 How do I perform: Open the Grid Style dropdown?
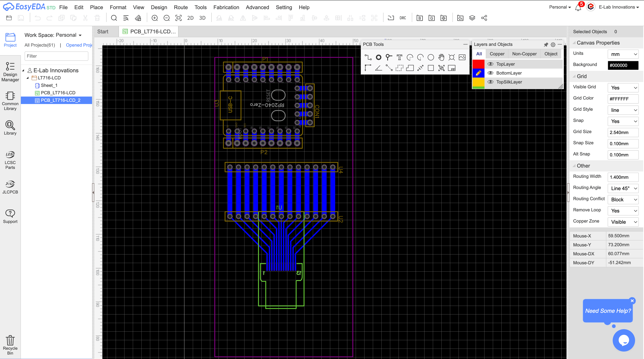623,110
